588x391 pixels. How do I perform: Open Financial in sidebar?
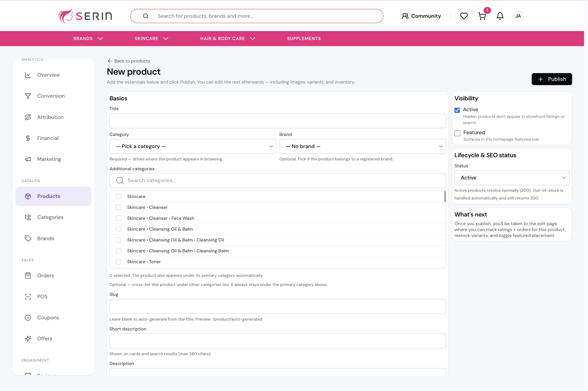pos(53,138)
